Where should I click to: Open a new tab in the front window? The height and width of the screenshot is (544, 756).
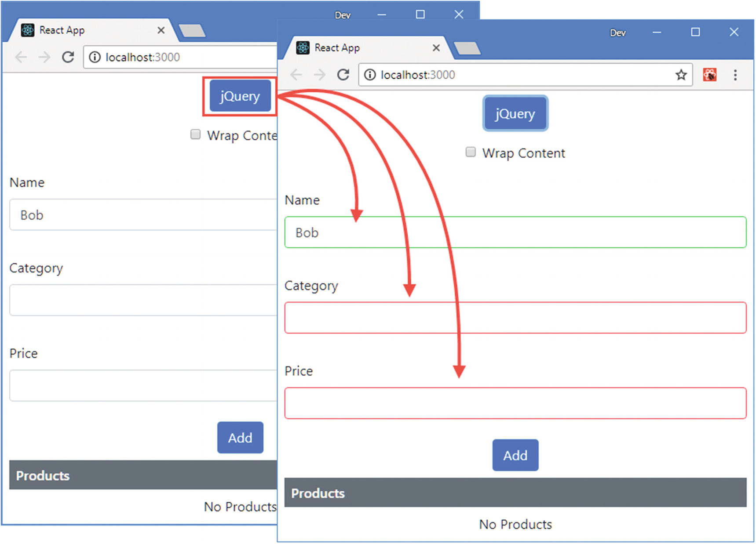point(467,48)
